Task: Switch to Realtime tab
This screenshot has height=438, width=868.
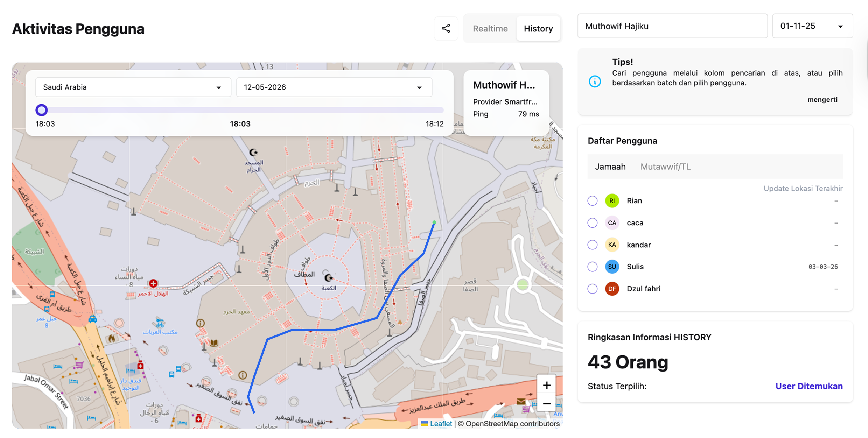Action: pos(490,28)
